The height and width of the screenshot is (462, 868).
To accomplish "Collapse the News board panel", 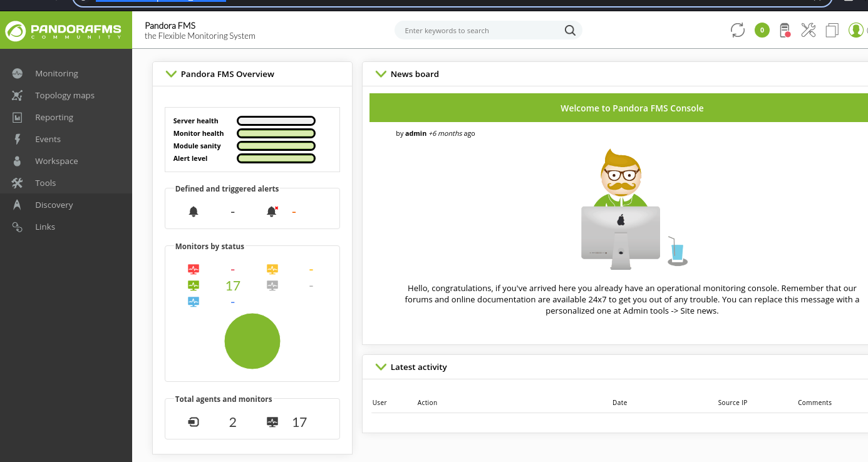I will (x=381, y=74).
